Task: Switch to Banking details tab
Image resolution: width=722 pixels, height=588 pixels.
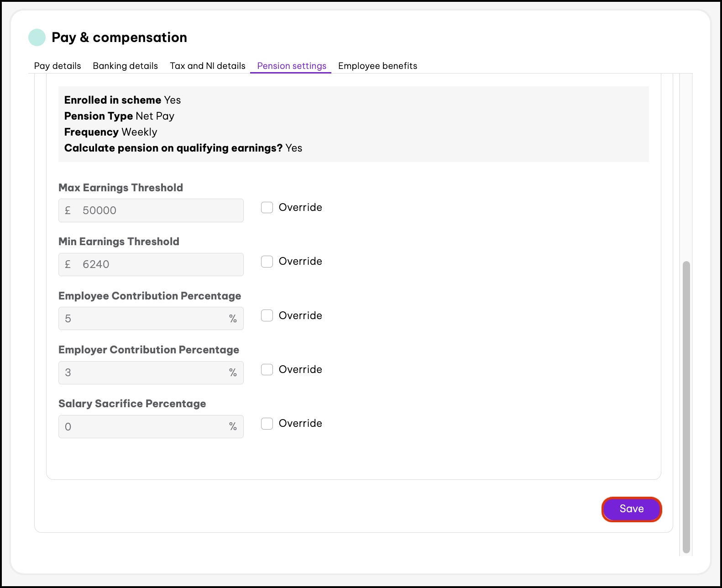Action: [x=125, y=66]
